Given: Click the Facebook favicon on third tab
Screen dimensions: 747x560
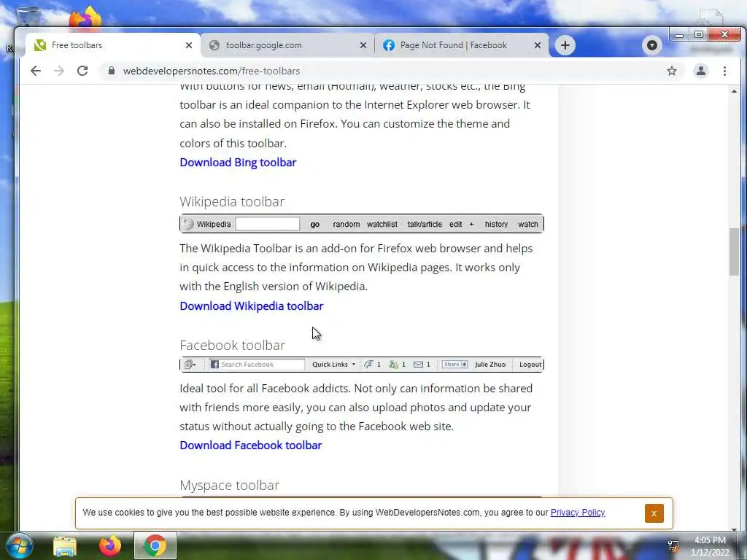Looking at the screenshot, I should (389, 45).
